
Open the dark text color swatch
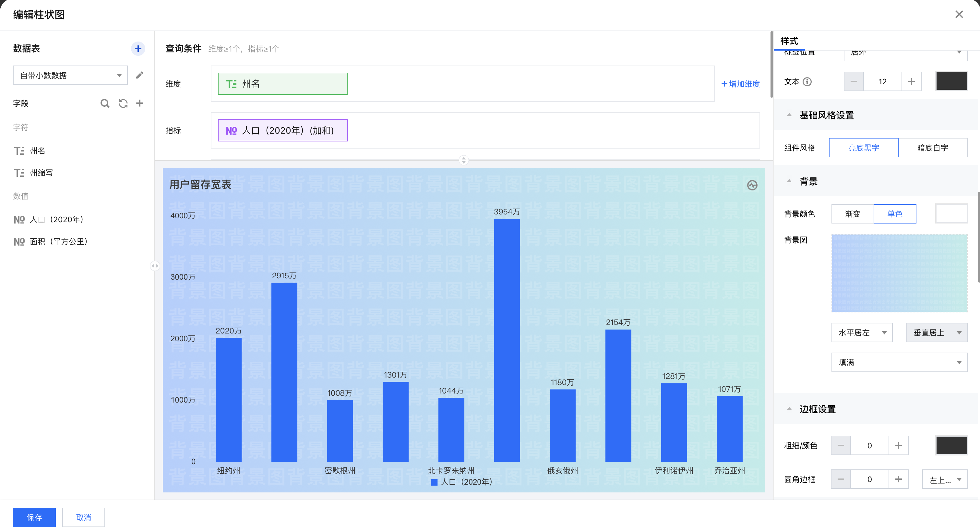[x=951, y=81]
